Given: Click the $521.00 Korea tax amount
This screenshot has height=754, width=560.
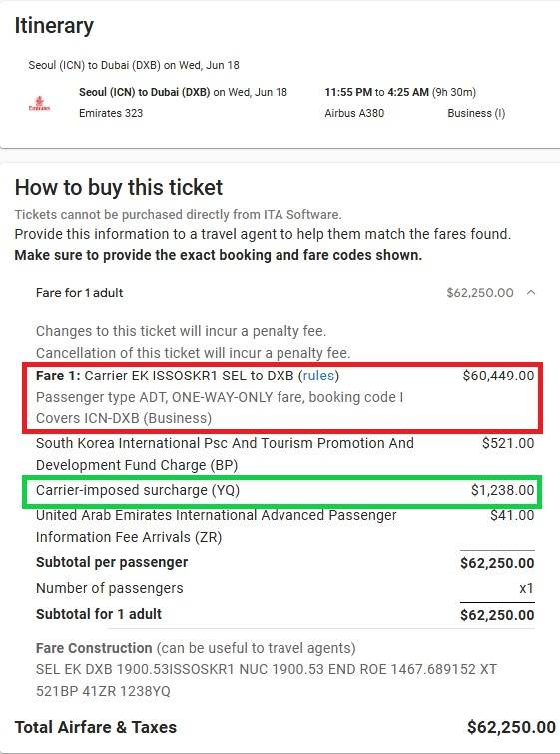Looking at the screenshot, I should coord(508,443).
